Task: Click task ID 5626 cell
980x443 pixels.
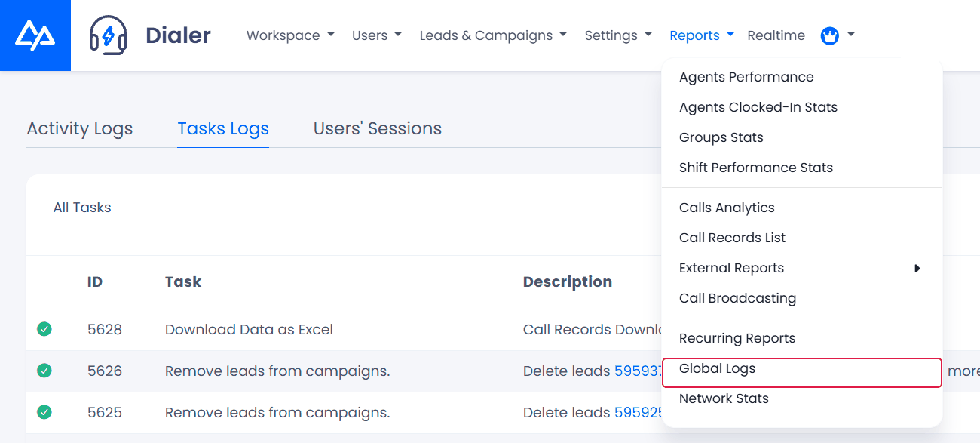Action: [x=105, y=371]
